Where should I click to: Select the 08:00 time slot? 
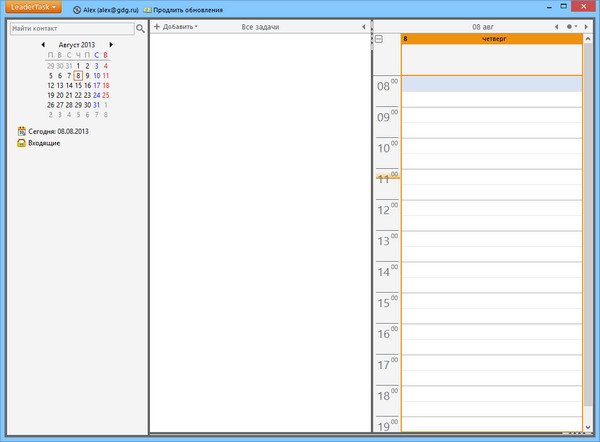(x=490, y=84)
